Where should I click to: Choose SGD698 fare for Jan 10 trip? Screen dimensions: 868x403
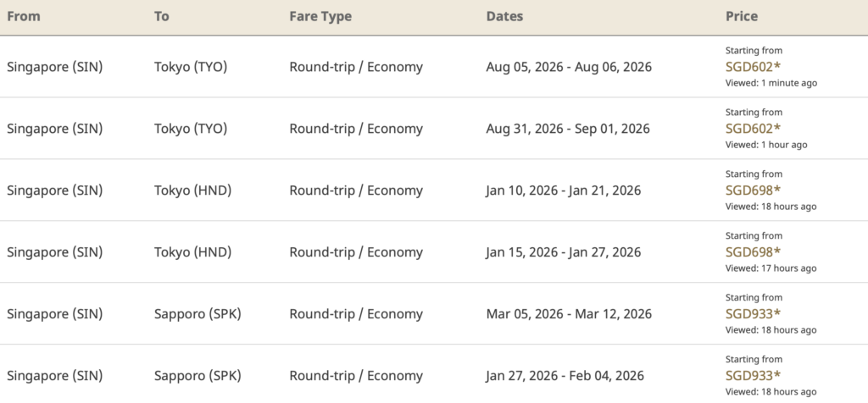753,190
